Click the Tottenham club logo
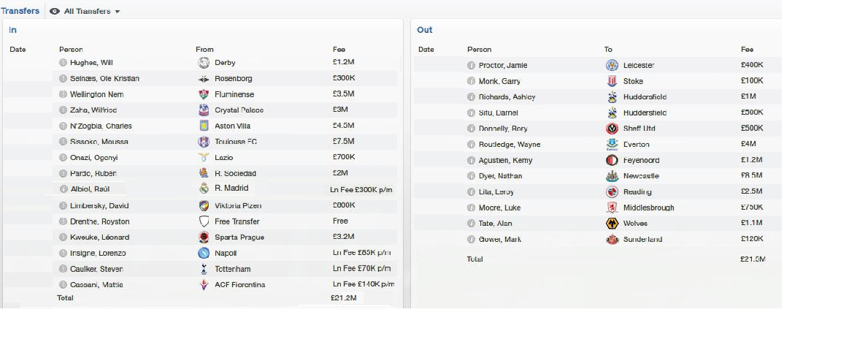The height and width of the screenshot is (342, 868). [x=204, y=270]
